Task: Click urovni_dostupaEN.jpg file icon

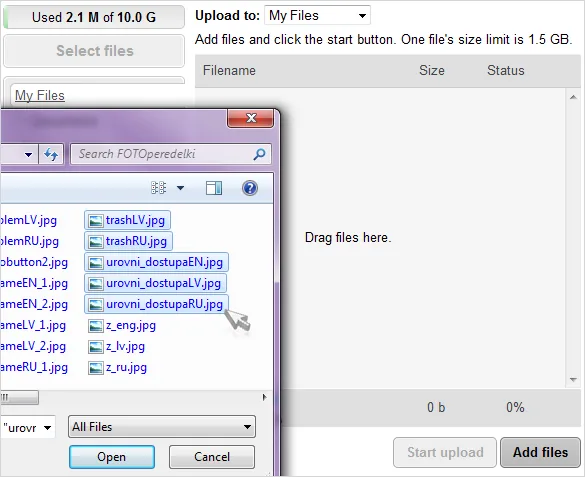Action: tap(96, 263)
